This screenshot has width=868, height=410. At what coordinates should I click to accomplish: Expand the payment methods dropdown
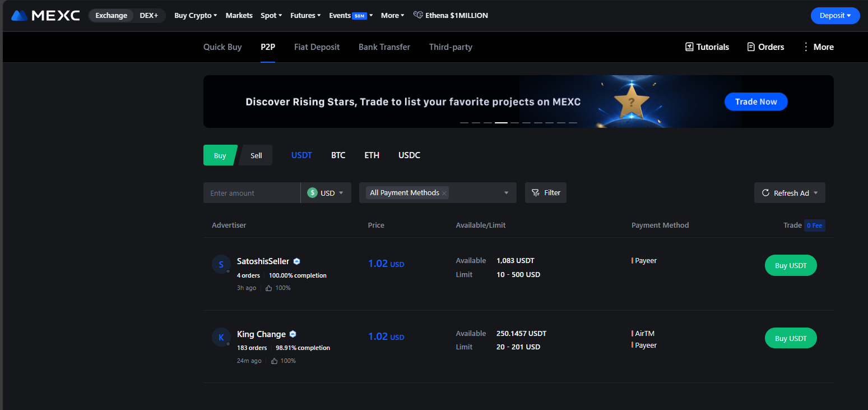(506, 193)
